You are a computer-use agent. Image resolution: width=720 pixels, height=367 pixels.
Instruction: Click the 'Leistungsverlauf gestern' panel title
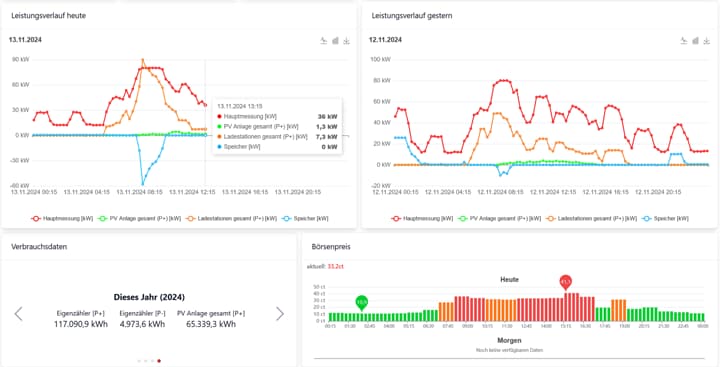coord(412,16)
